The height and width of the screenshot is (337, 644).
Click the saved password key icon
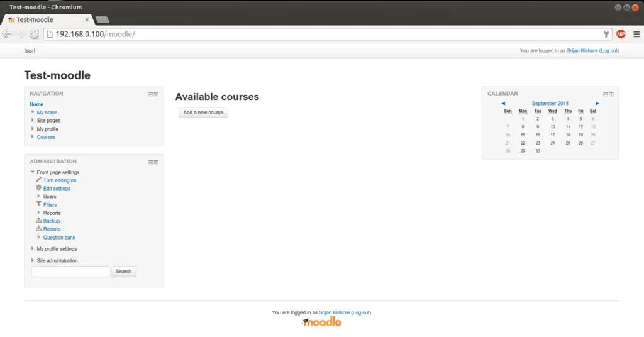point(606,34)
